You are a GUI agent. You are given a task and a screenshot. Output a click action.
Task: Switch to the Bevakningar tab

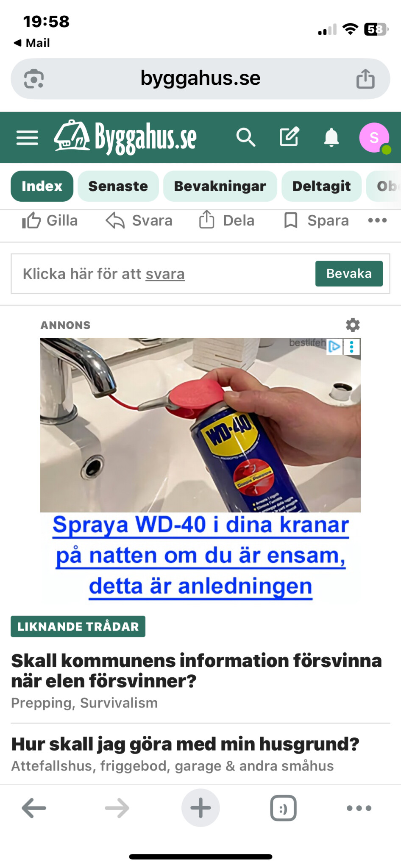(x=220, y=186)
